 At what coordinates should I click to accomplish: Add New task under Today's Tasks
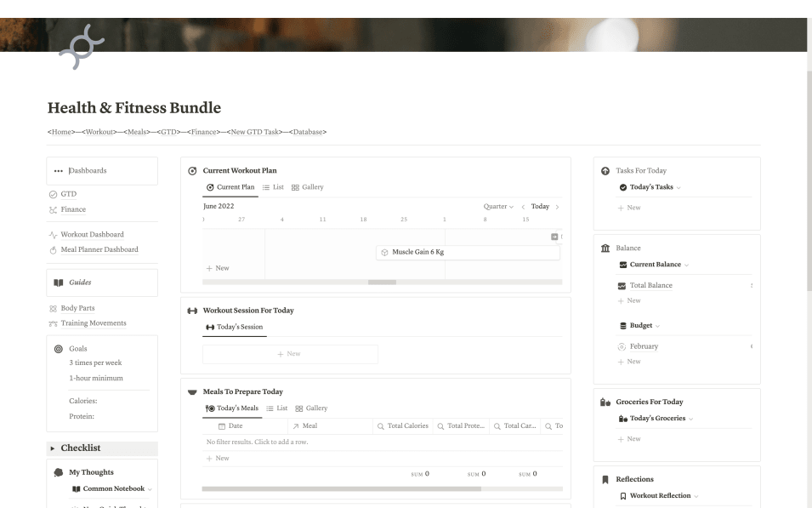[x=629, y=208]
